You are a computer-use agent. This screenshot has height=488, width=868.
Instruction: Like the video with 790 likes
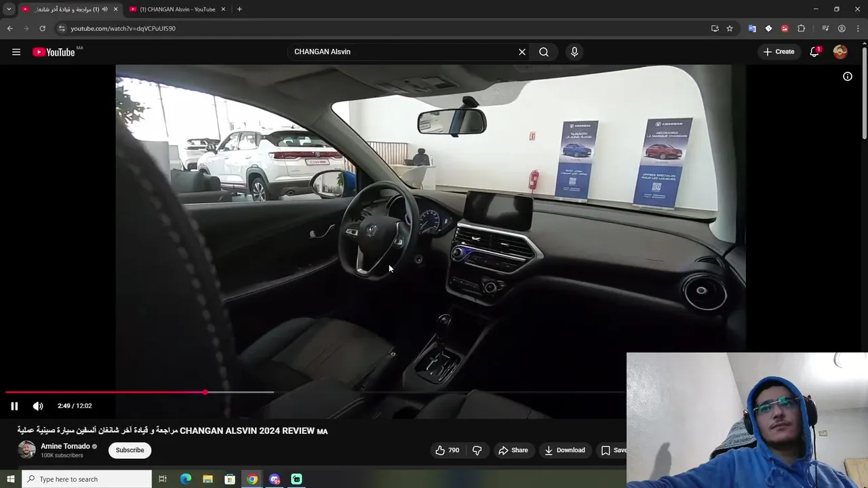click(448, 450)
